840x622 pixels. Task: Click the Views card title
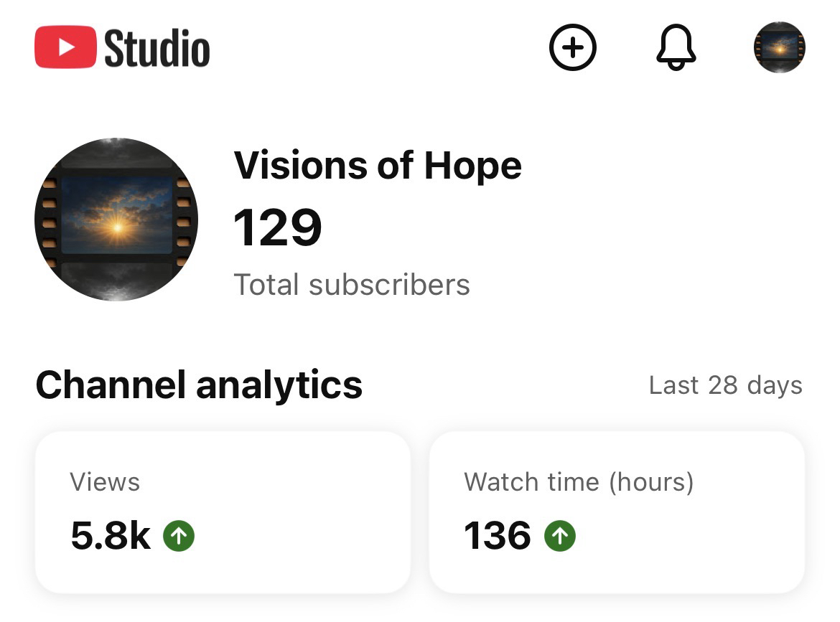pos(105,481)
